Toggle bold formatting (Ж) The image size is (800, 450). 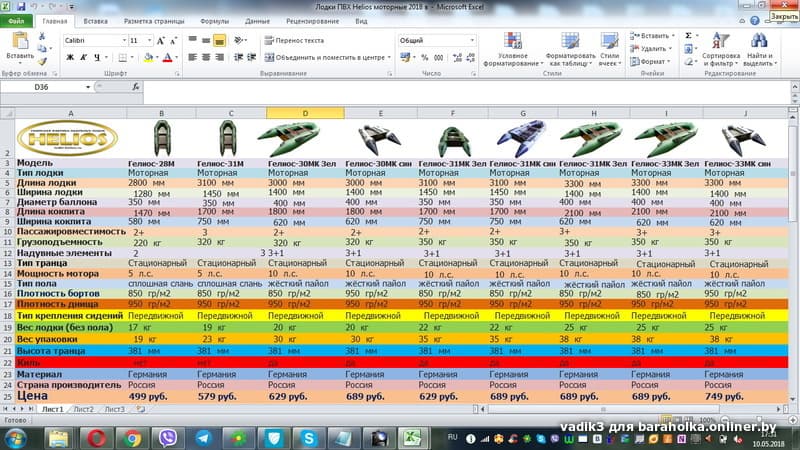[x=70, y=58]
